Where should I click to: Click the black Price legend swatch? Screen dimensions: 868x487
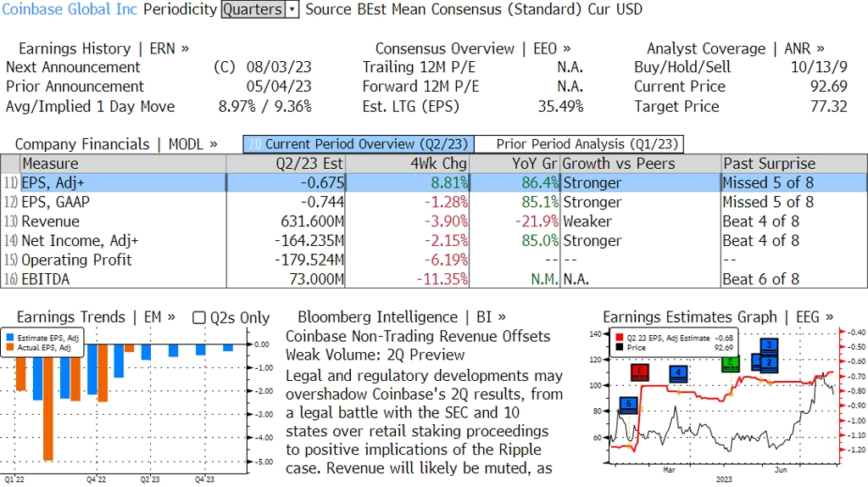point(619,347)
